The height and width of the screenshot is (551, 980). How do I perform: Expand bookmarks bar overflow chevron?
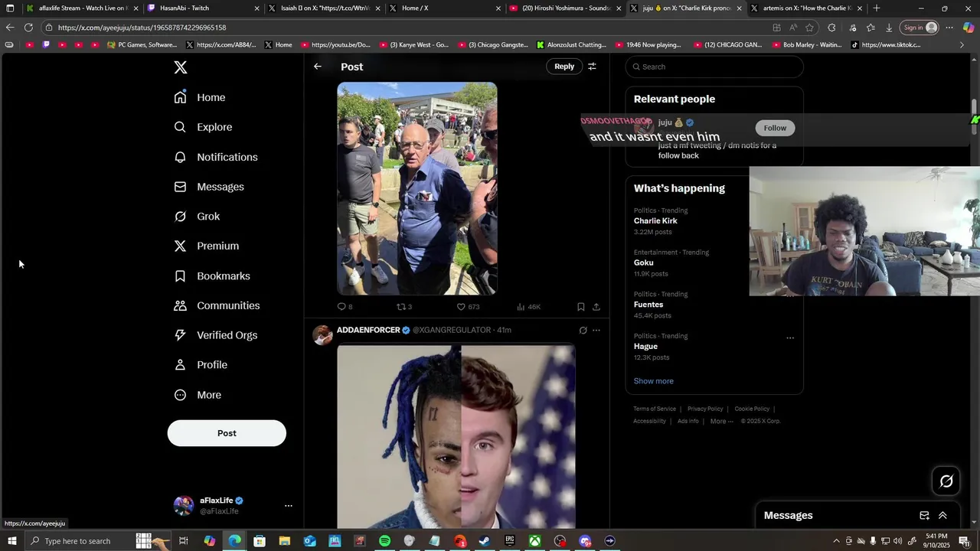tap(962, 45)
